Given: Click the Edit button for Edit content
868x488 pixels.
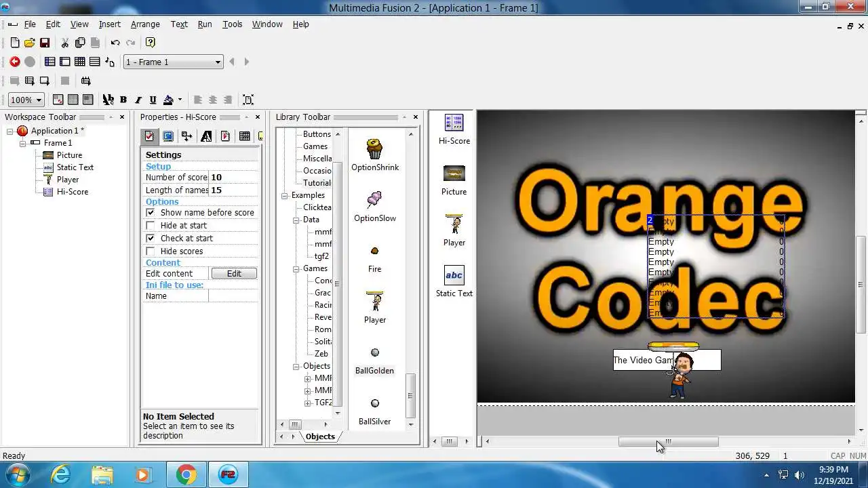Looking at the screenshot, I should click(234, 273).
